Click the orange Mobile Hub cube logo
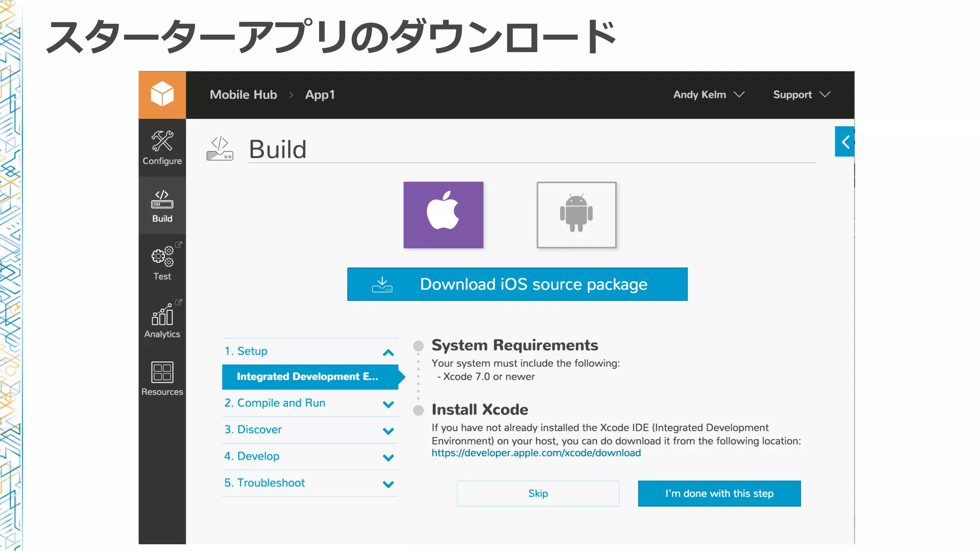 (x=162, y=95)
